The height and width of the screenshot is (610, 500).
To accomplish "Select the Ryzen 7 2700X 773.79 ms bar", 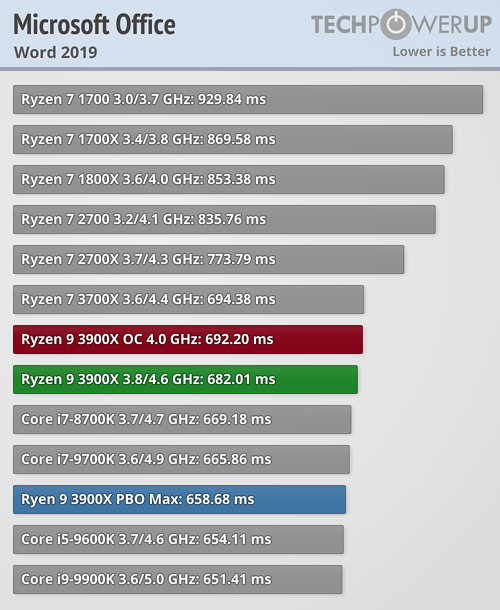I will point(209,259).
